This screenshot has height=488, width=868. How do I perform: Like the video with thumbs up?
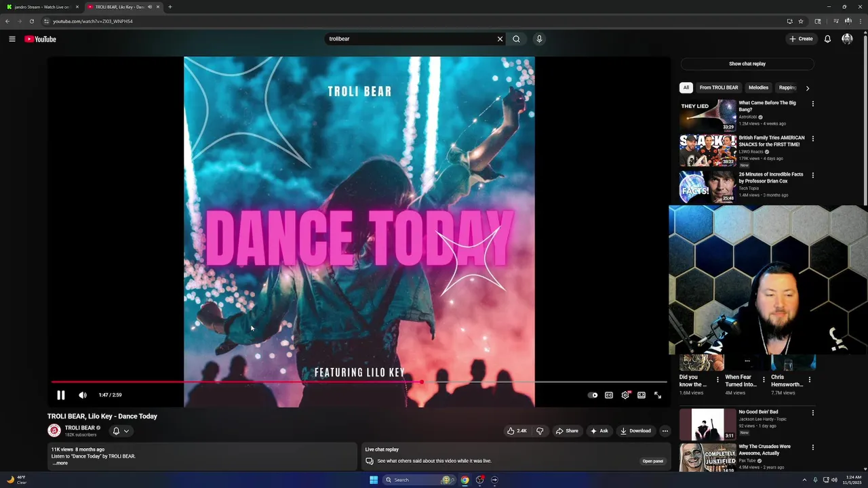tap(517, 431)
